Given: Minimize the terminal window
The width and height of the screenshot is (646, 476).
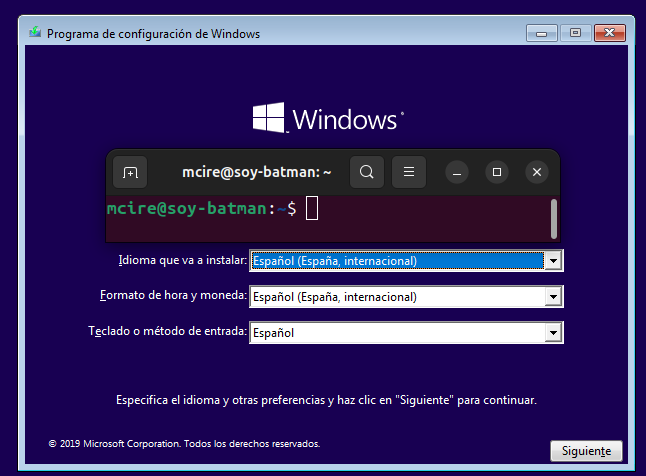Looking at the screenshot, I should tap(457, 172).
